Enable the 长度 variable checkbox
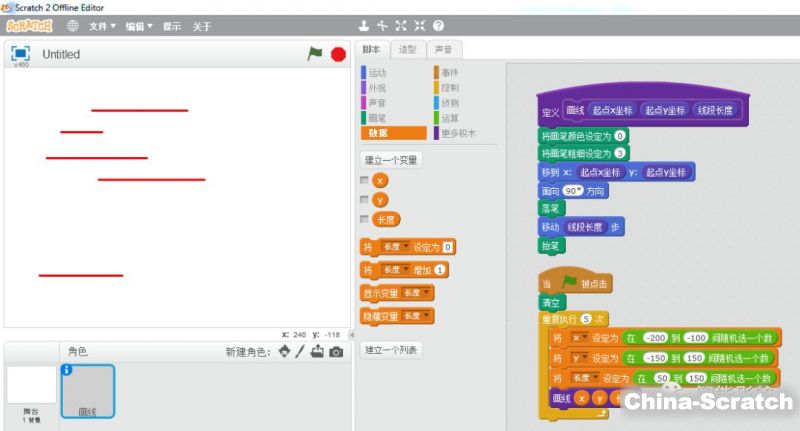 [365, 219]
